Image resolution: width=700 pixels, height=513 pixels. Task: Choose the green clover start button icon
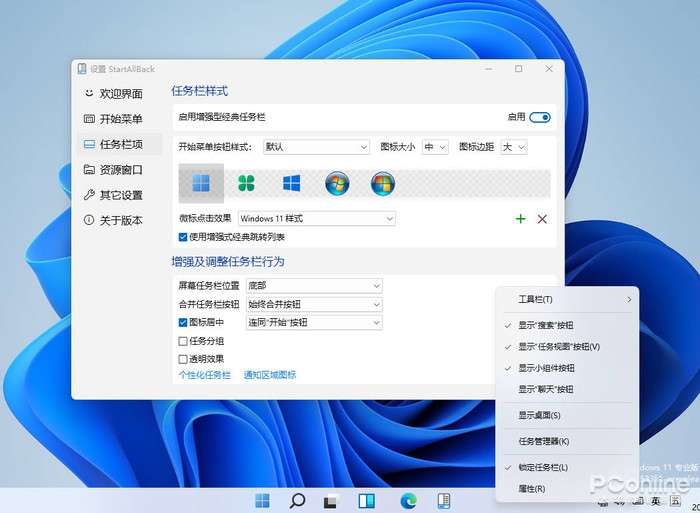pos(247,184)
